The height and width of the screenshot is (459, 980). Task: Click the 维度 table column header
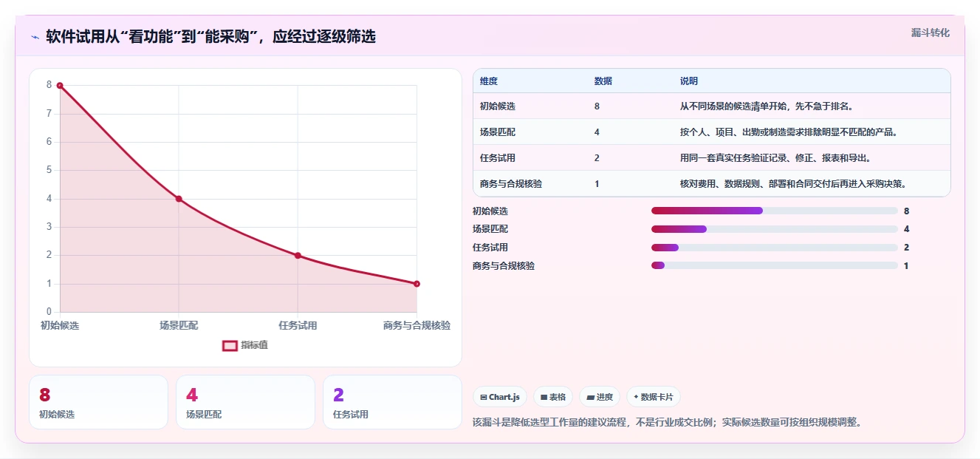coord(489,81)
